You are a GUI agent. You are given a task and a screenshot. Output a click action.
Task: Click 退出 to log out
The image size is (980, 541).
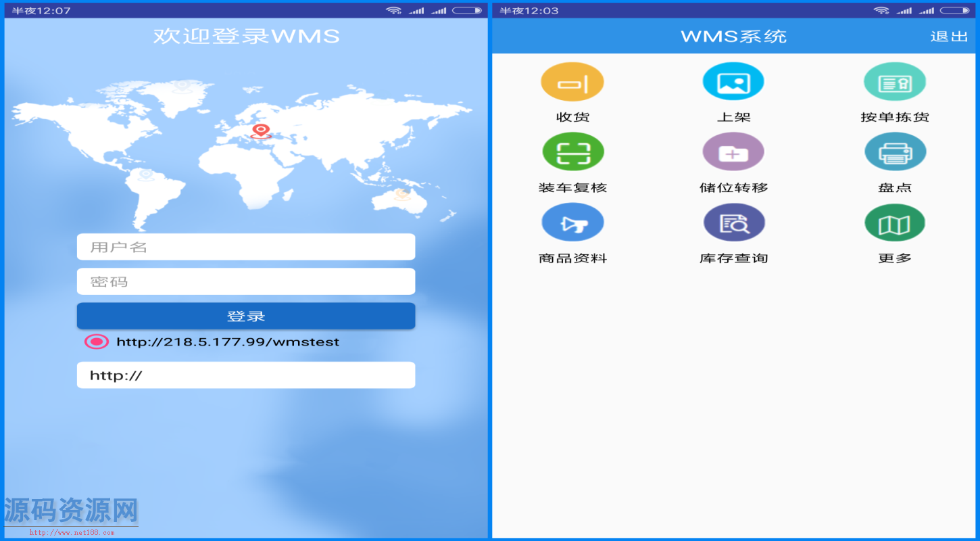coord(950,37)
